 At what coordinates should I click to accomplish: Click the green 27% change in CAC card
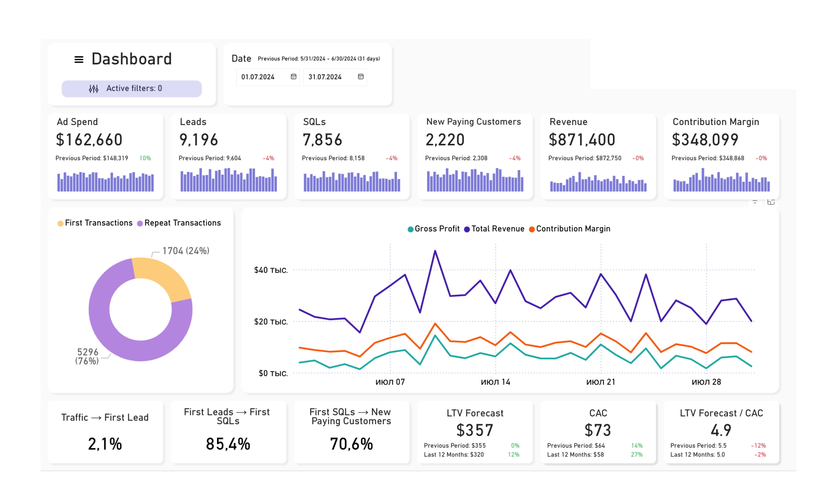pos(637,455)
